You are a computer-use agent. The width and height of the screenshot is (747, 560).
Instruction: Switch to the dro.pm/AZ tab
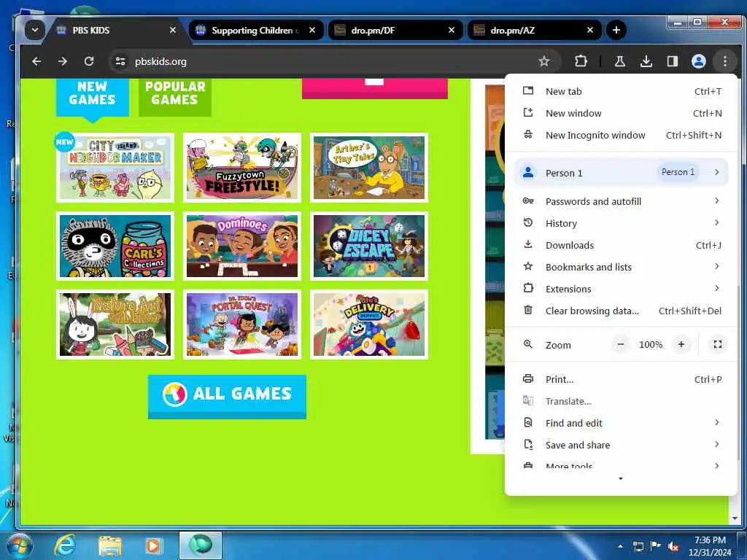[x=535, y=31]
